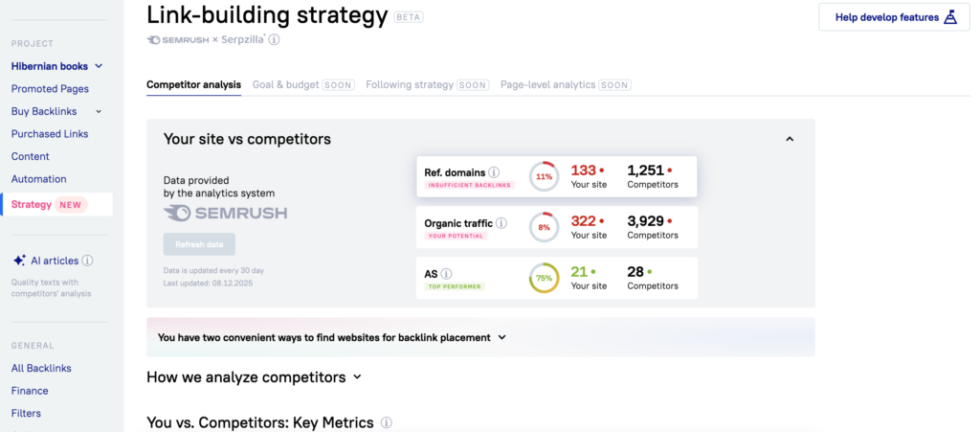
Task: Switch to the Competitor analysis tab
Action: [193, 84]
